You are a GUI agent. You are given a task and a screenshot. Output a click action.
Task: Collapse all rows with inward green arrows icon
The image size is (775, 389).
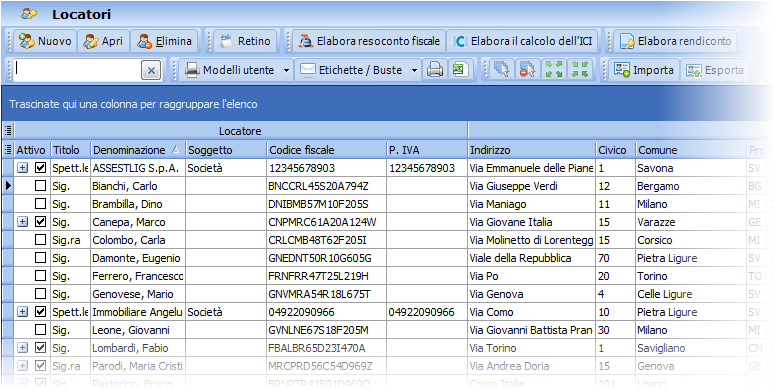click(x=579, y=70)
